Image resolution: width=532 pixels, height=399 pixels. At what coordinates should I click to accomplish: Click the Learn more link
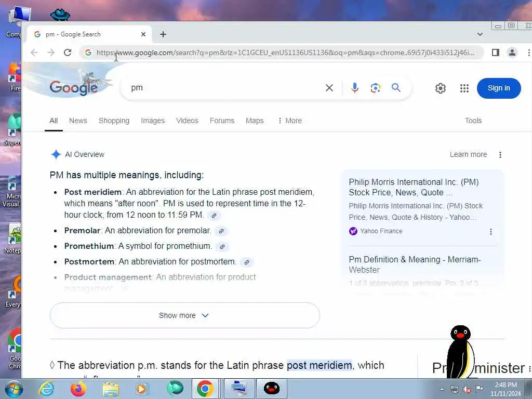point(468,154)
